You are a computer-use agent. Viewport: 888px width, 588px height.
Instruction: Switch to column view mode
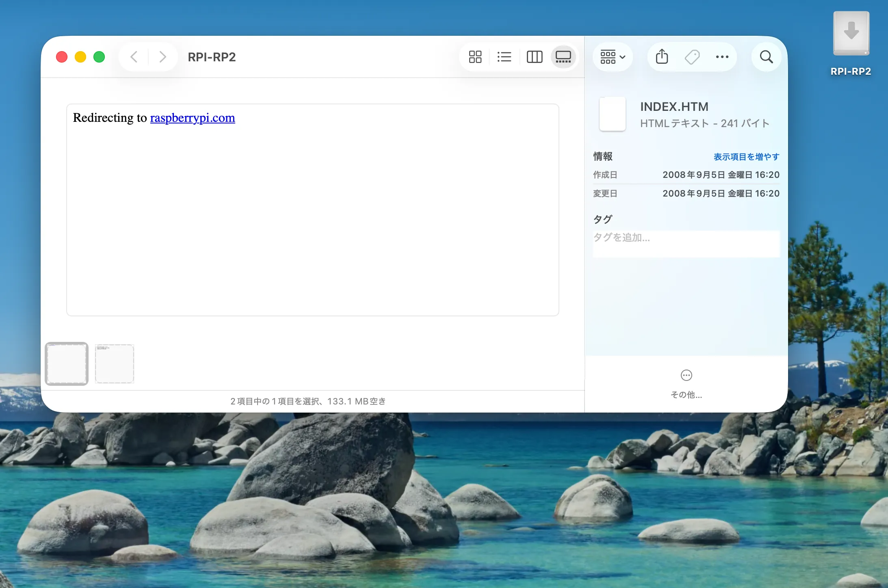(534, 57)
